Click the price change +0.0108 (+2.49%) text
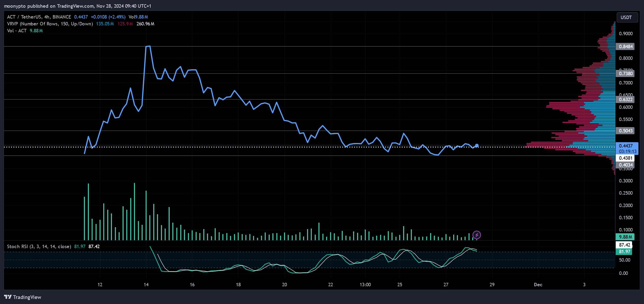 (x=108, y=17)
